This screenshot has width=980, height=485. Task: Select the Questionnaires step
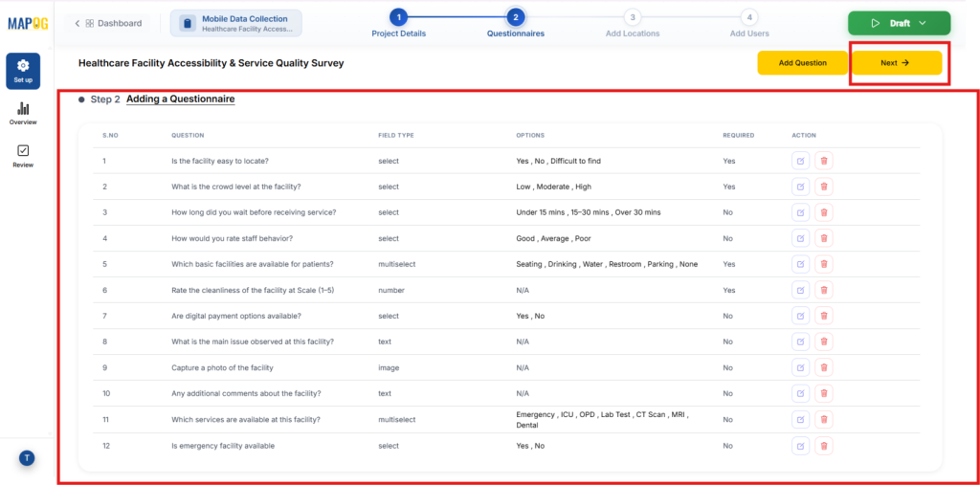coord(515,17)
